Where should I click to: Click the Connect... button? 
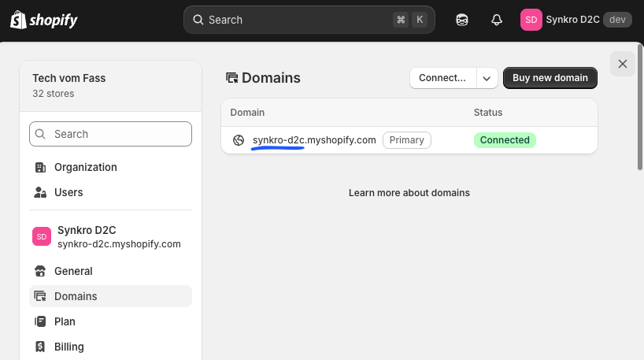pos(442,78)
